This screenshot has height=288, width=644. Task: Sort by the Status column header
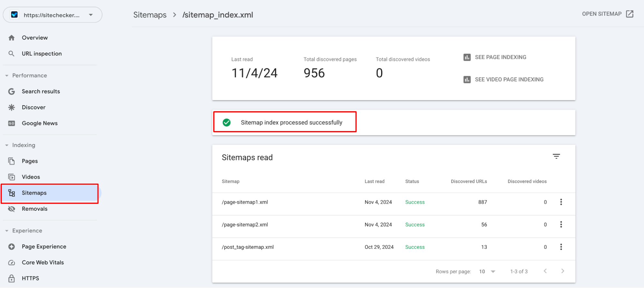pyautogui.click(x=412, y=181)
